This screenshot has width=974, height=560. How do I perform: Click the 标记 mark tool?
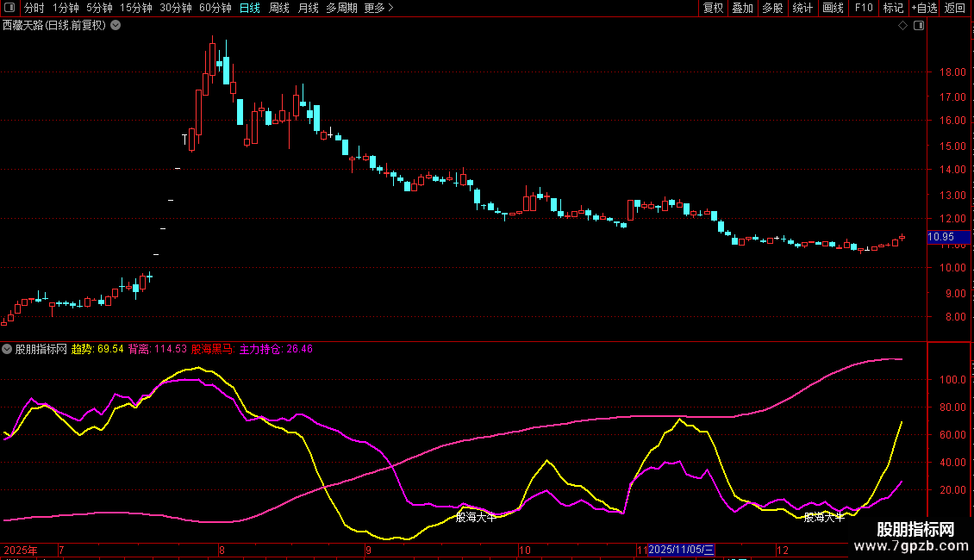coord(893,8)
